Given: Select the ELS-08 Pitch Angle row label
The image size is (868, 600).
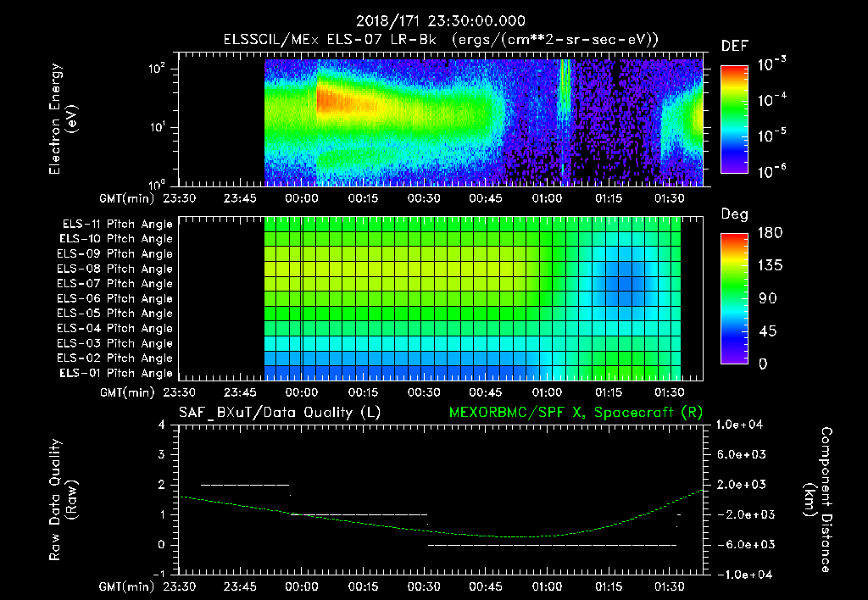Looking at the screenshot, I should click(x=115, y=269).
